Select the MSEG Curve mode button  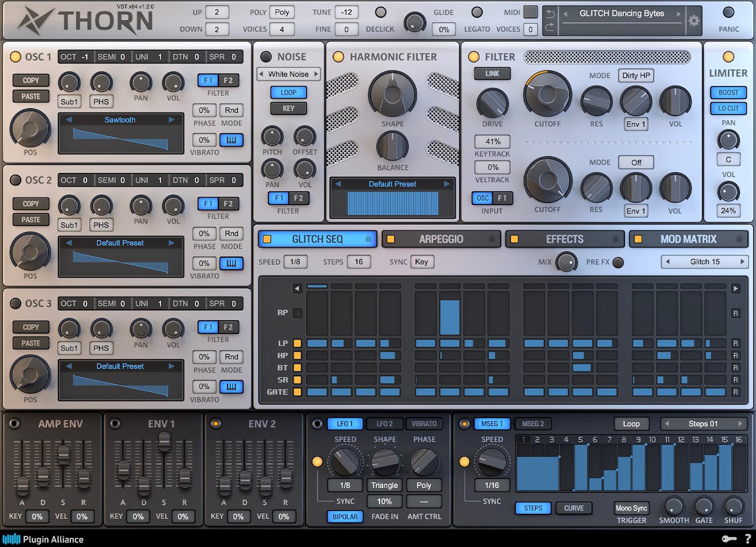pyautogui.click(x=574, y=508)
